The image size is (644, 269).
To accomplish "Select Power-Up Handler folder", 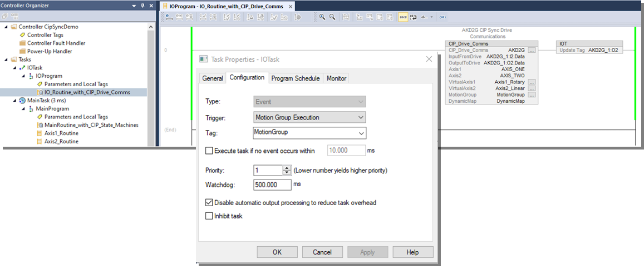I will click(x=50, y=51).
